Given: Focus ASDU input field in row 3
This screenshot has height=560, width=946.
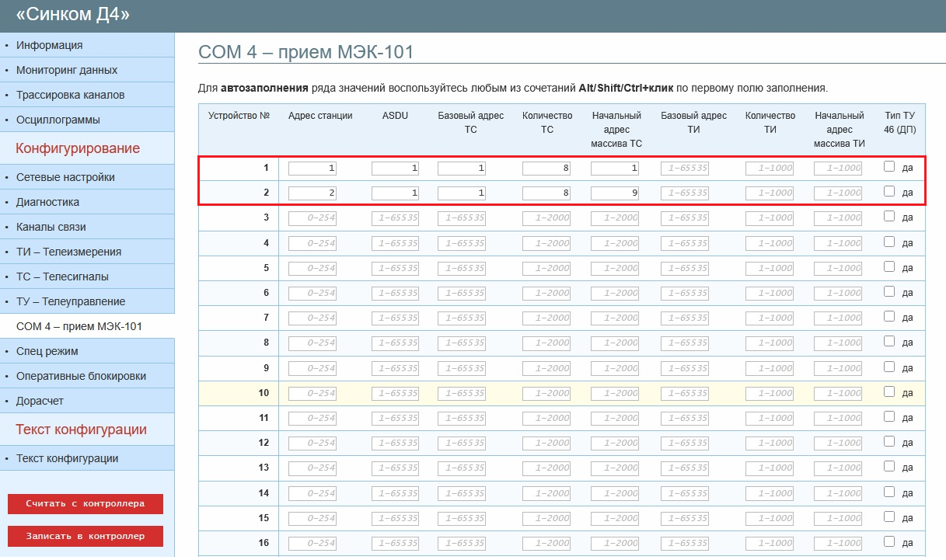Looking at the screenshot, I should pyautogui.click(x=396, y=218).
